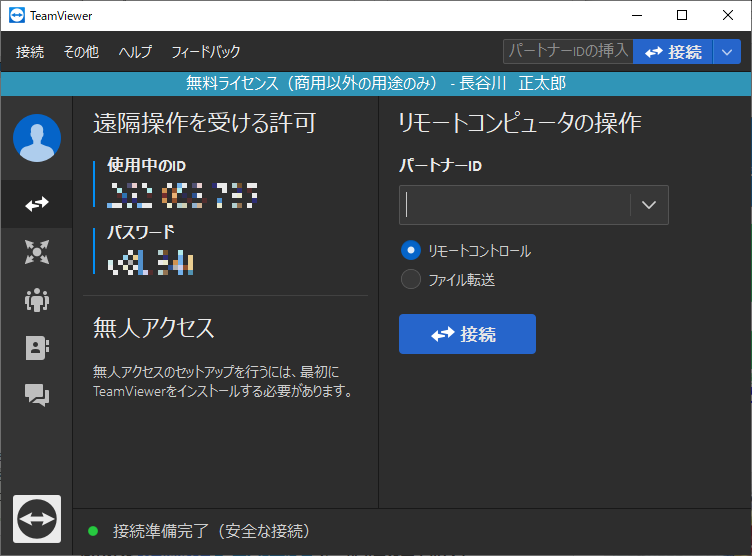Screen dimensions: 752x556
Task: Open the その他 menu
Action: 81,52
